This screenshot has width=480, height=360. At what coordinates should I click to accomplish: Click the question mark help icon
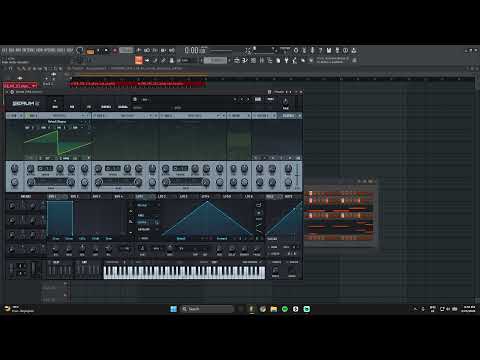coord(320,50)
